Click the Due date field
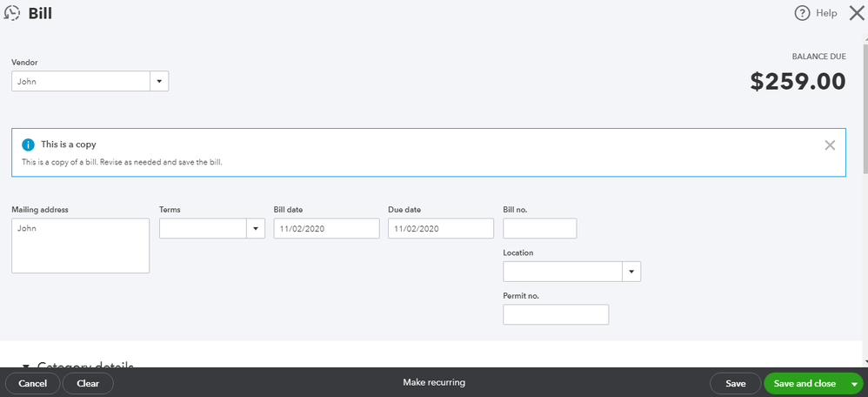868x397 pixels. click(440, 228)
